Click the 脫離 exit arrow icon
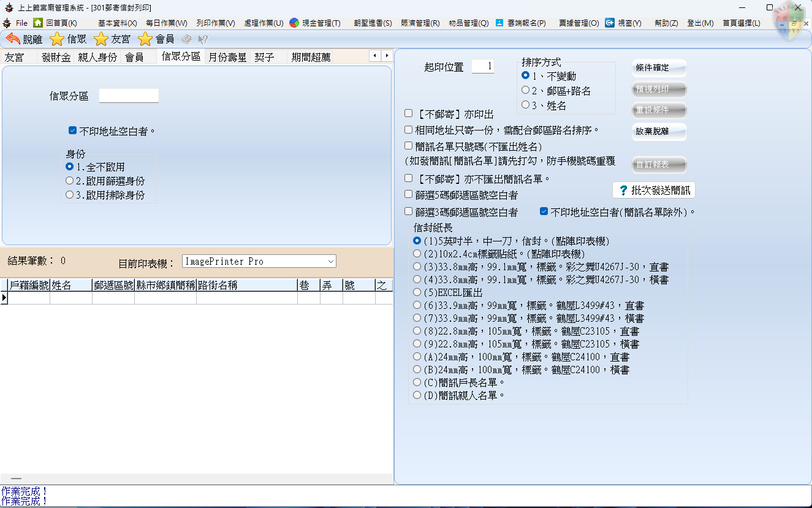Image resolution: width=812 pixels, height=508 pixels. pos(13,39)
